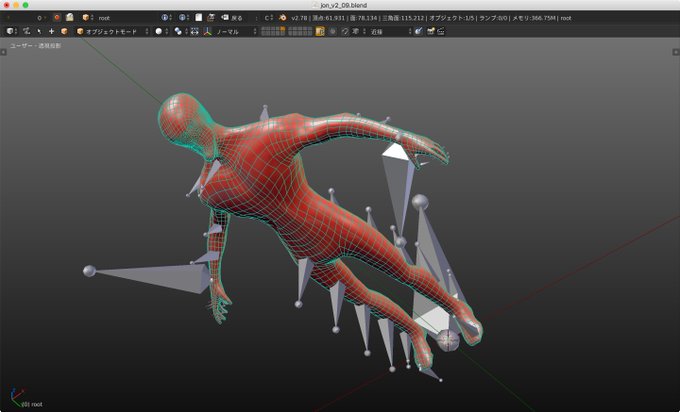Click the v2.78 version text
This screenshot has height=412, width=680.
coord(299,18)
